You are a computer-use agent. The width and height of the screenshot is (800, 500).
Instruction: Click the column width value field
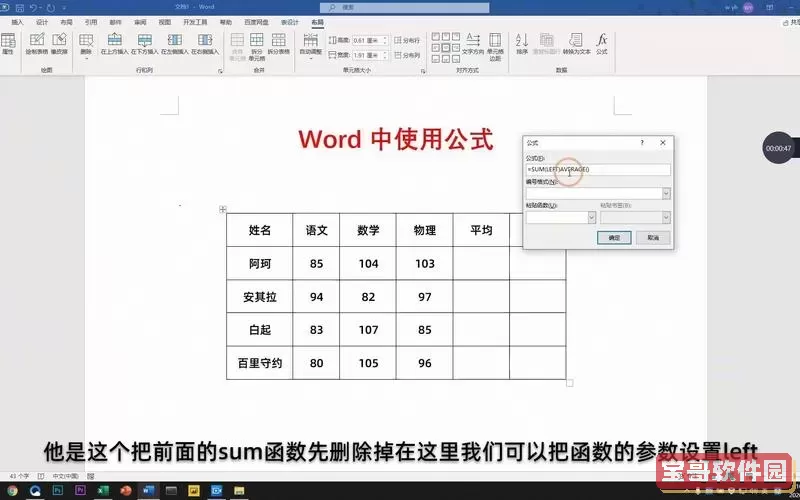(x=366, y=55)
